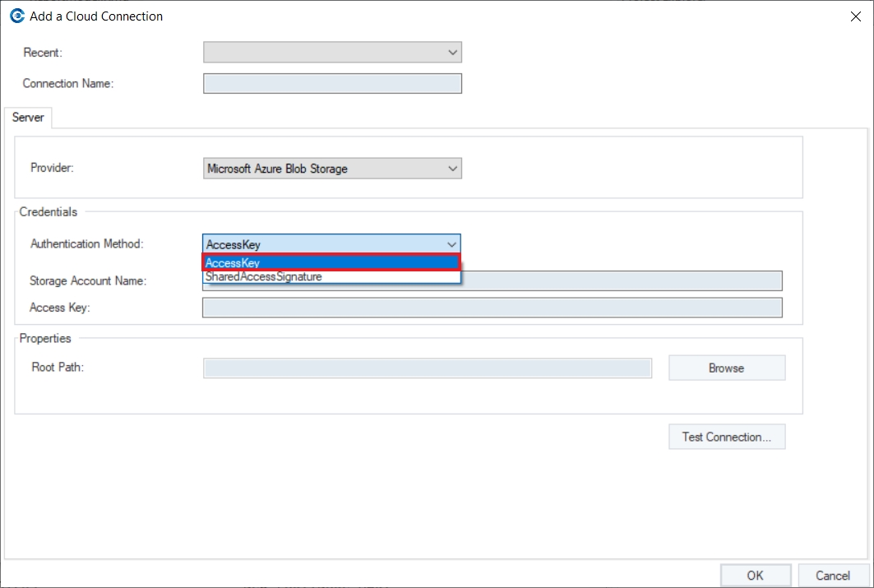The height and width of the screenshot is (588, 874).
Task: Click the Add a Cloud Connection title text
Action: (x=96, y=16)
